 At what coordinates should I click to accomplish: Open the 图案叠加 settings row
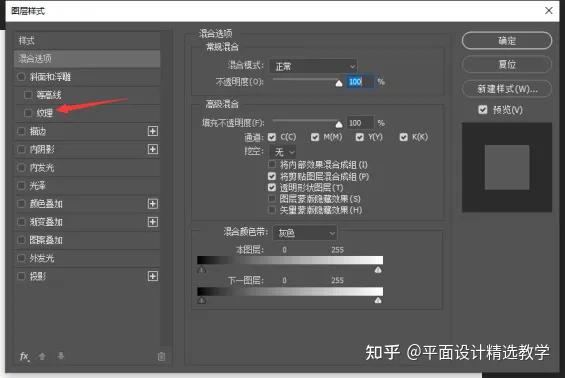87,240
